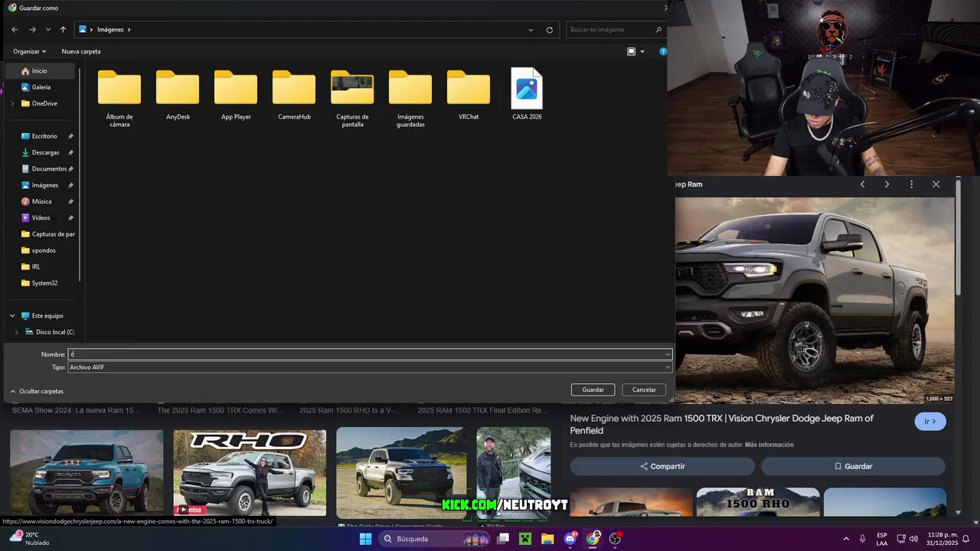Click the Guardar button in dialog
The width and height of the screenshot is (980, 551).
point(593,390)
